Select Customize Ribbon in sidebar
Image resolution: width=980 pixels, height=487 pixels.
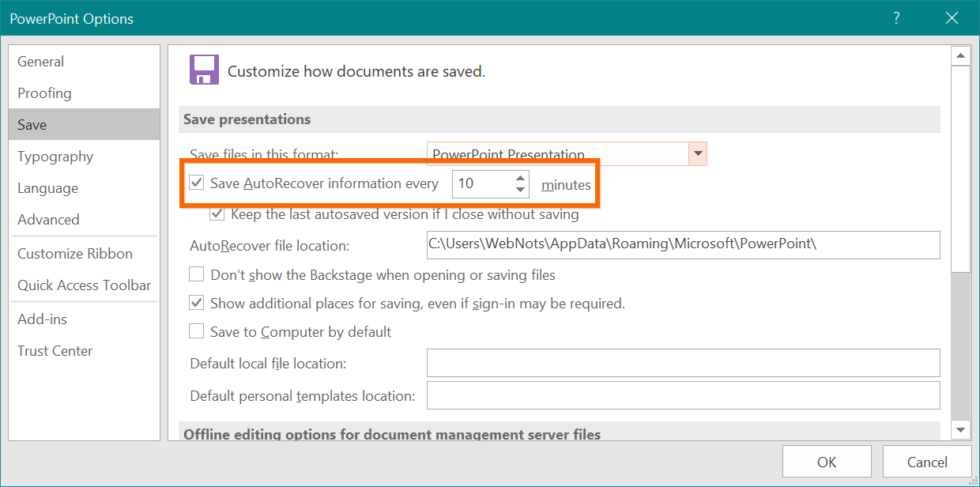tap(75, 254)
